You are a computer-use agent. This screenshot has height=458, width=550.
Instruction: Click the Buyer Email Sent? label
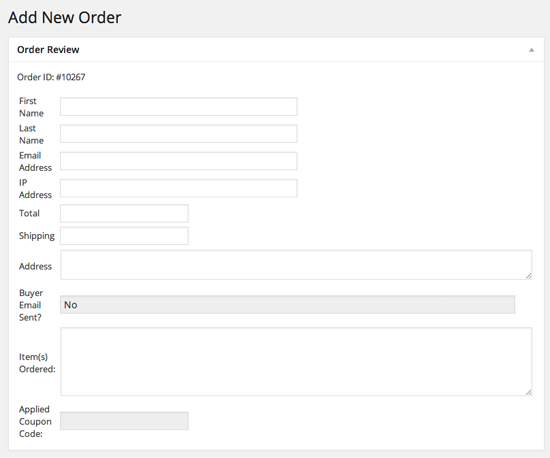[31, 305]
